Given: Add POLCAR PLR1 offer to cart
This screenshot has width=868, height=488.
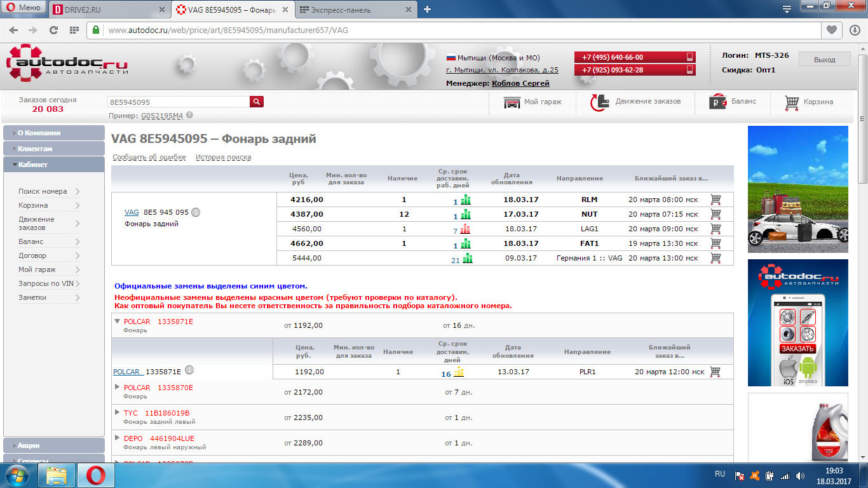Looking at the screenshot, I should point(715,372).
